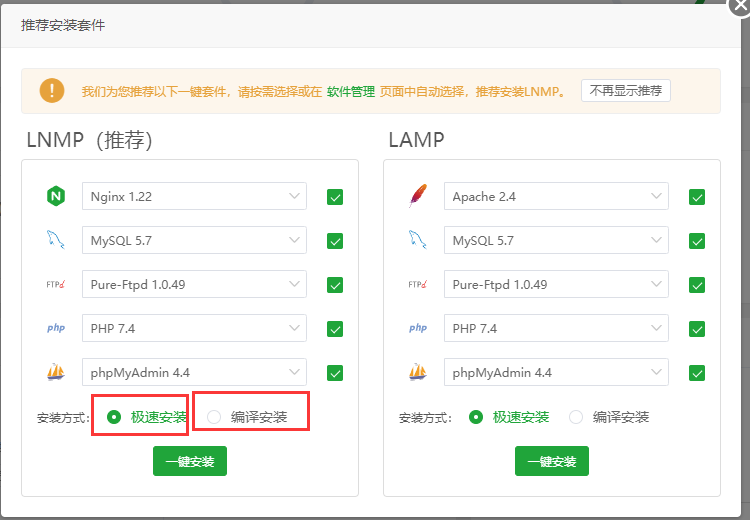Screen dimensions: 750x520
Task: Open Pure-Ftpd 1.0.49 dropdown in LNMP
Action: (x=194, y=284)
